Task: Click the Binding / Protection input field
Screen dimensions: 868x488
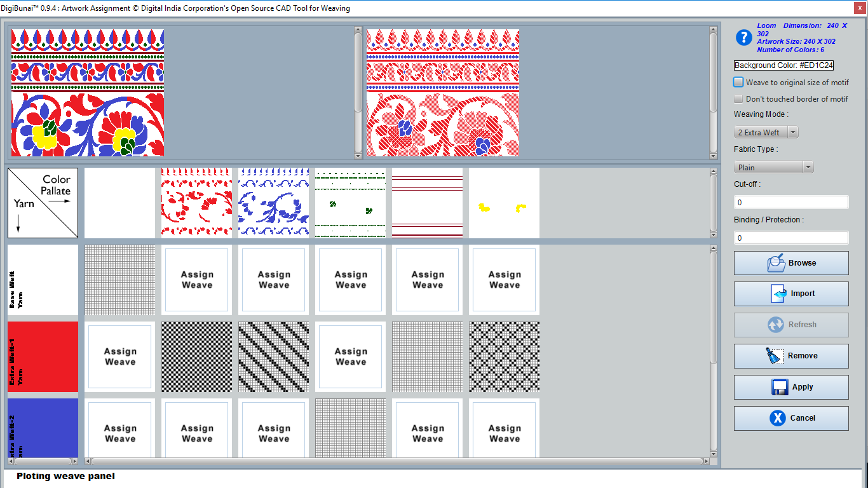Action: 790,238
